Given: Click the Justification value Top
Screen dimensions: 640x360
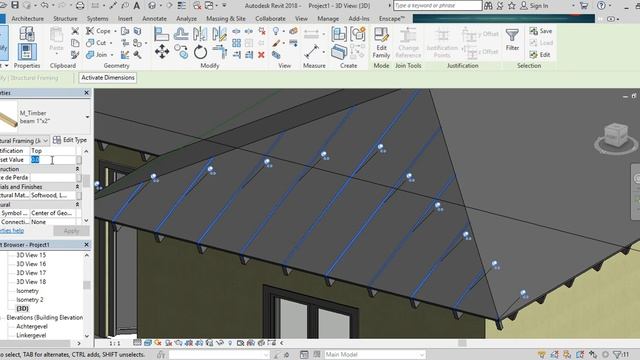Looking at the screenshot, I should [37, 151].
